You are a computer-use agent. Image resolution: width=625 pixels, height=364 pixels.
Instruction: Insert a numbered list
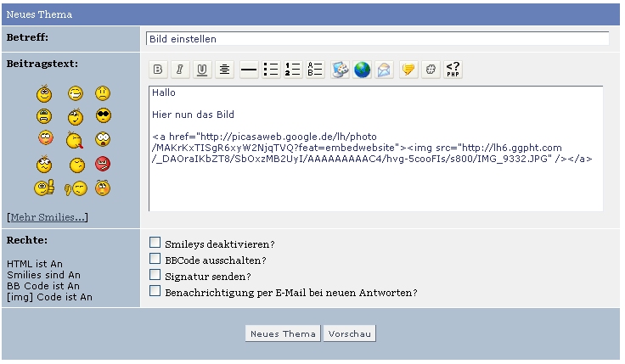coord(293,70)
